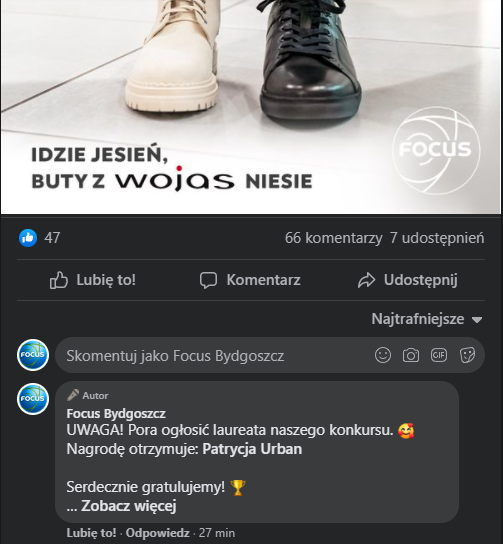Open the Najtrafniejsze sorting dropdown
The image size is (503, 544).
(x=427, y=319)
